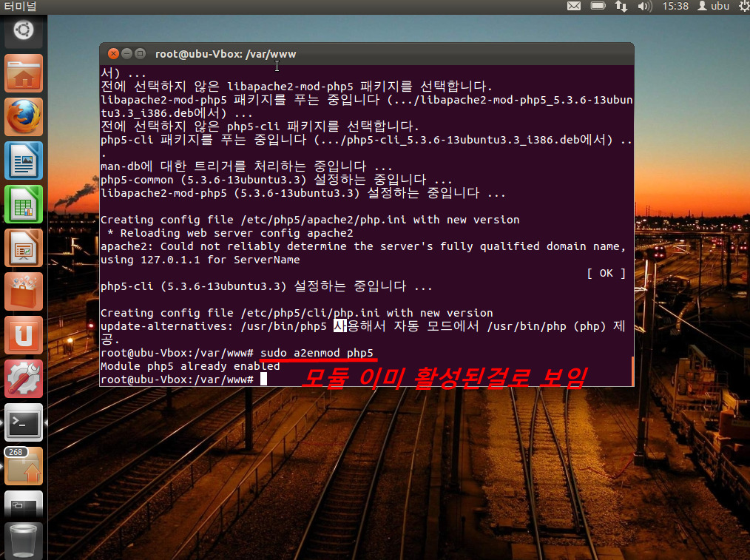
Task: Open the battery status indicator menu
Action: coord(598,7)
